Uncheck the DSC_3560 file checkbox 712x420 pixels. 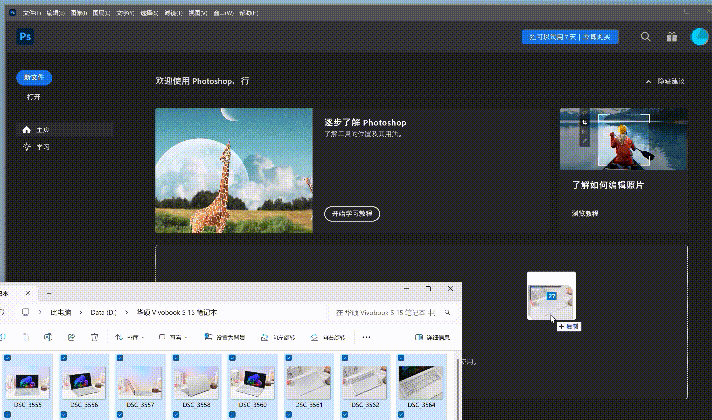[x=232, y=358]
